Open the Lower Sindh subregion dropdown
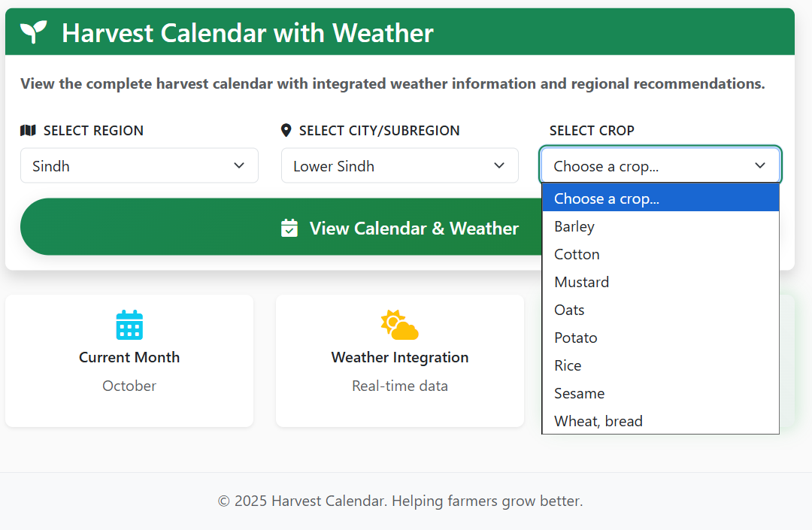This screenshot has width=812, height=530. [400, 165]
